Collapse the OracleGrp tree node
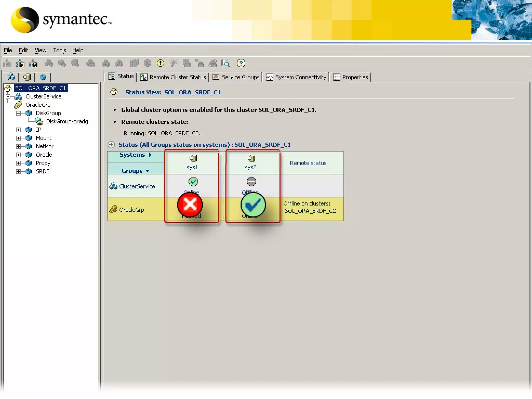The width and height of the screenshot is (532, 399). coord(8,105)
